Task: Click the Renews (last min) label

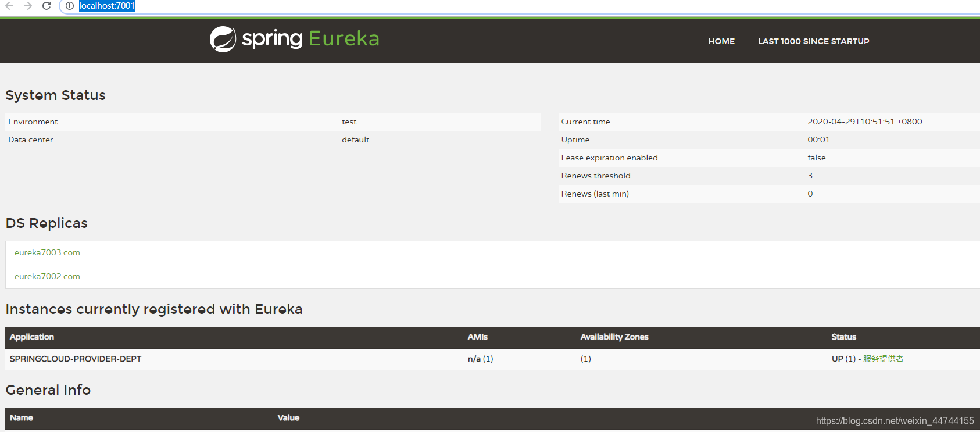Action: pos(595,194)
